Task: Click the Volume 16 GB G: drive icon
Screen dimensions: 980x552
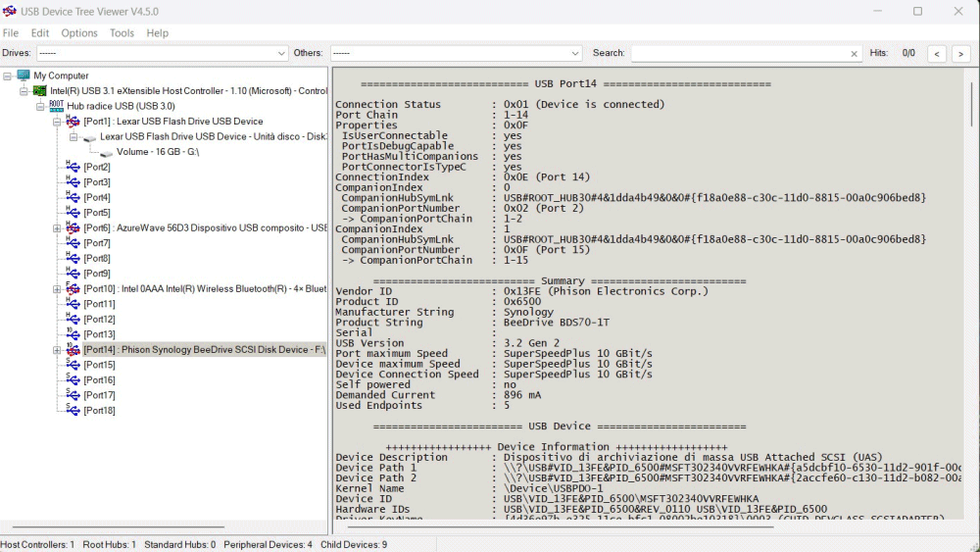Action: (x=106, y=152)
